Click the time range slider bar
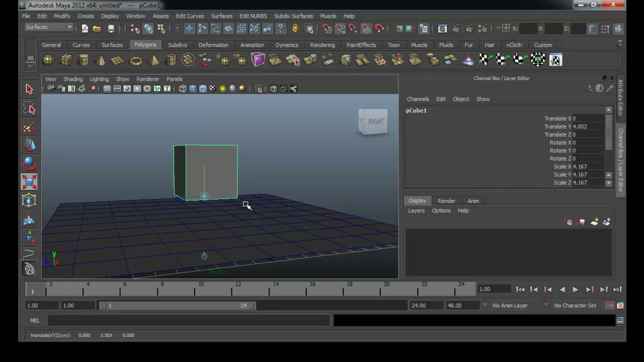 (178, 305)
